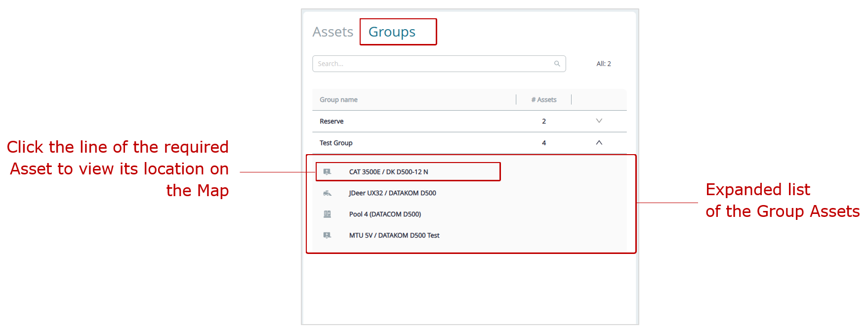Click the magnifier search icon
Screen dimensions: 868x333
(x=557, y=64)
